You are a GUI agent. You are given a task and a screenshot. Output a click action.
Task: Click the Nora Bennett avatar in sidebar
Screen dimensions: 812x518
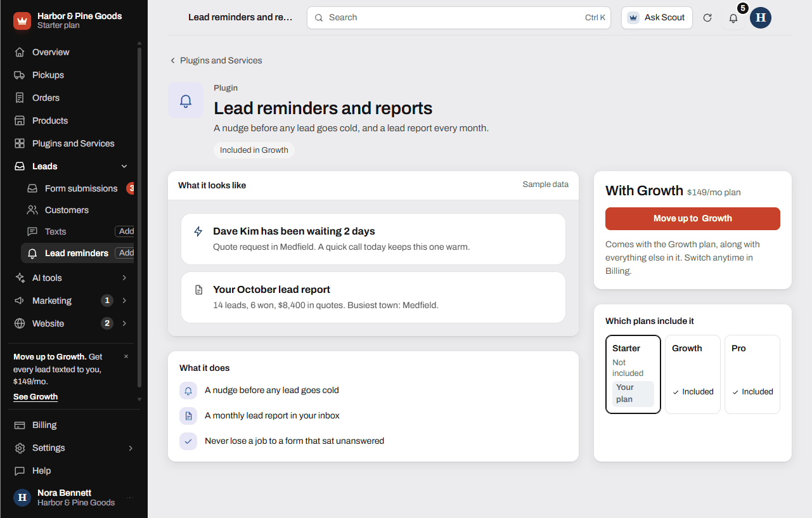point(22,498)
